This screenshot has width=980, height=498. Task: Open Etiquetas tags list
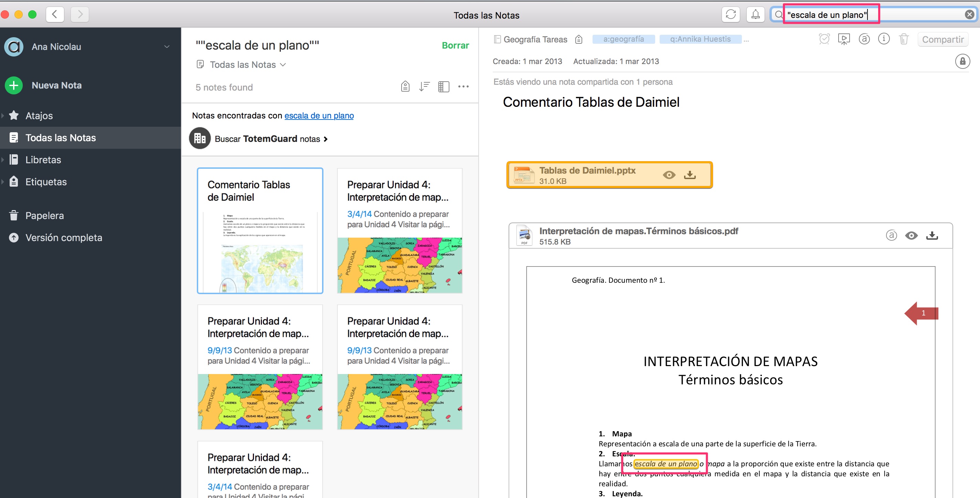(x=46, y=181)
